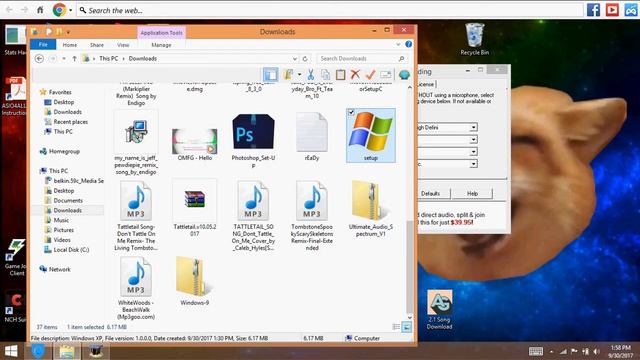Select the Windows-9 zip folder

point(195,281)
